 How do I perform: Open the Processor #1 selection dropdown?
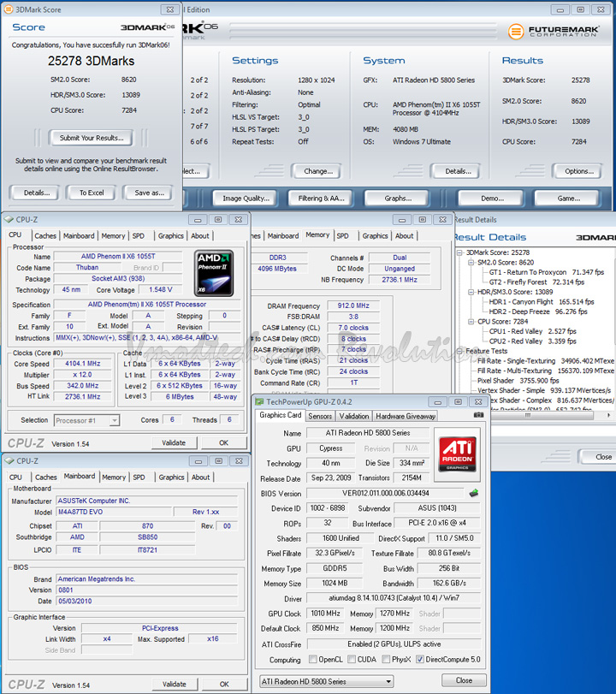(86, 420)
